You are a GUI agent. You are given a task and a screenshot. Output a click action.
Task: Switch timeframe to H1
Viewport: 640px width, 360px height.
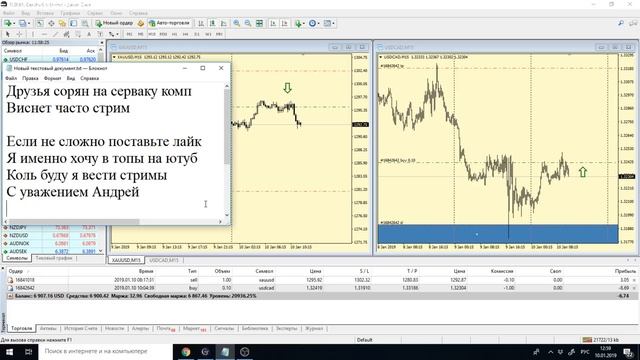(174, 34)
